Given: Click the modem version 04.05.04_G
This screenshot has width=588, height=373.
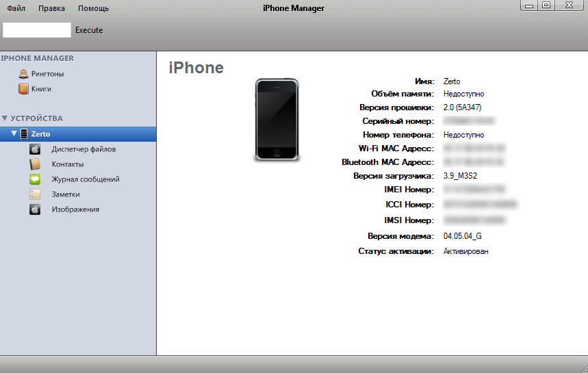Looking at the screenshot, I should 462,236.
